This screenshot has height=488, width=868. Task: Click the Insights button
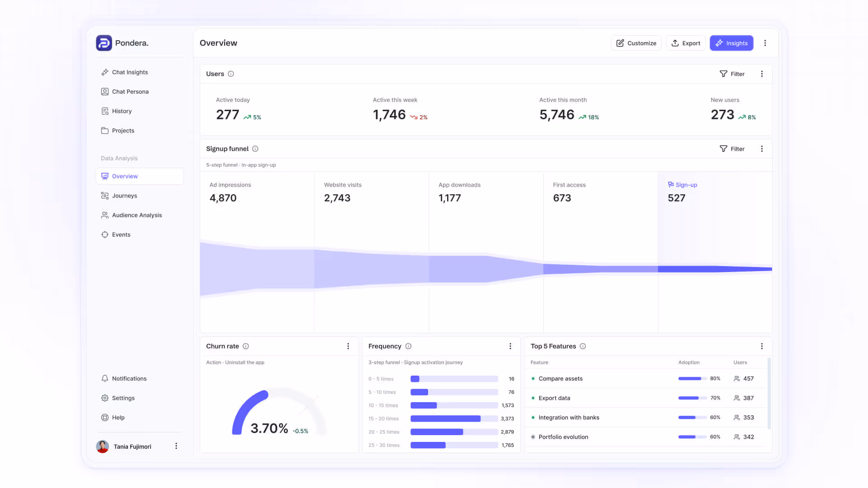731,43
